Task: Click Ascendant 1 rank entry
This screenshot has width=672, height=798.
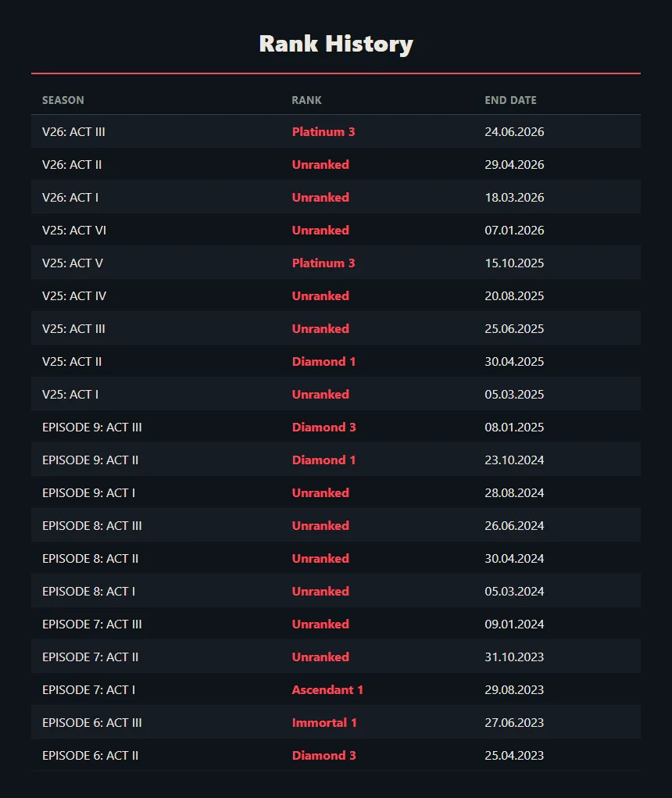Action: point(327,689)
